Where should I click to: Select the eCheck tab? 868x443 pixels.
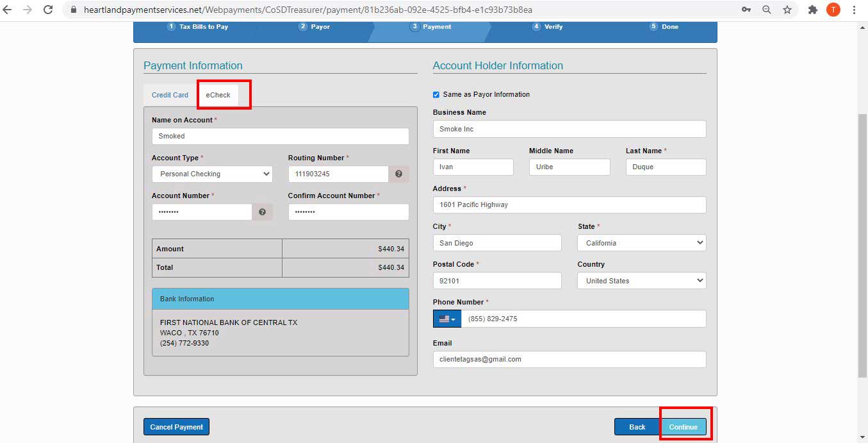pos(218,95)
